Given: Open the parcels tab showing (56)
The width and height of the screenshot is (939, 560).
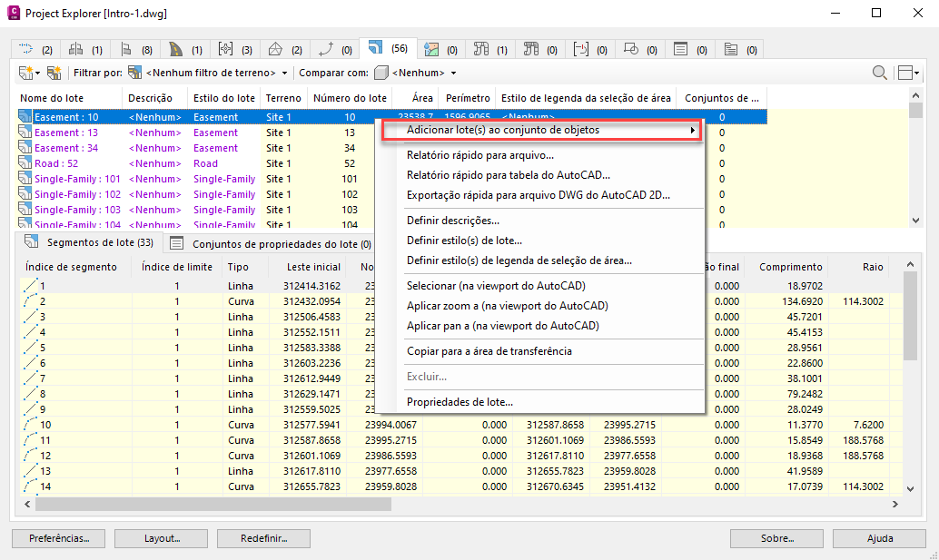Looking at the screenshot, I should 386,48.
